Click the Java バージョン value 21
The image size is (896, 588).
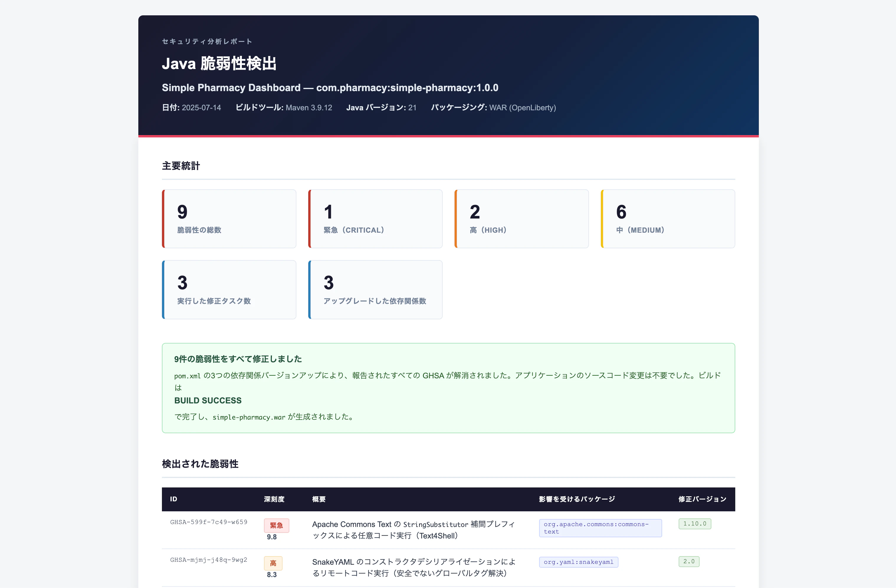[412, 108]
